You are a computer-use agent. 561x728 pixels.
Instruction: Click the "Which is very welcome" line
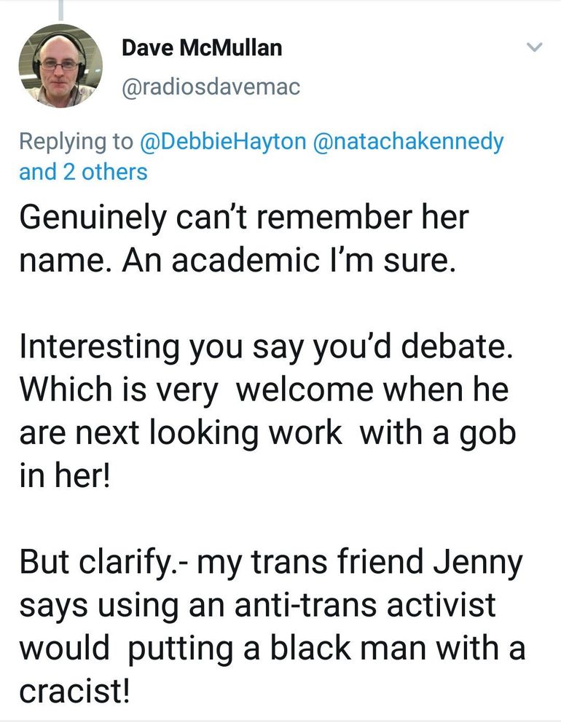click(263, 389)
